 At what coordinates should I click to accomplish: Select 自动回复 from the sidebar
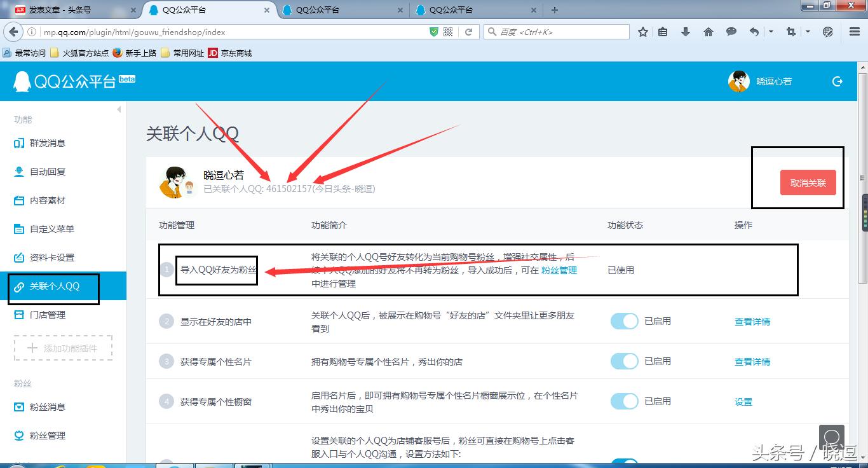click(x=47, y=172)
